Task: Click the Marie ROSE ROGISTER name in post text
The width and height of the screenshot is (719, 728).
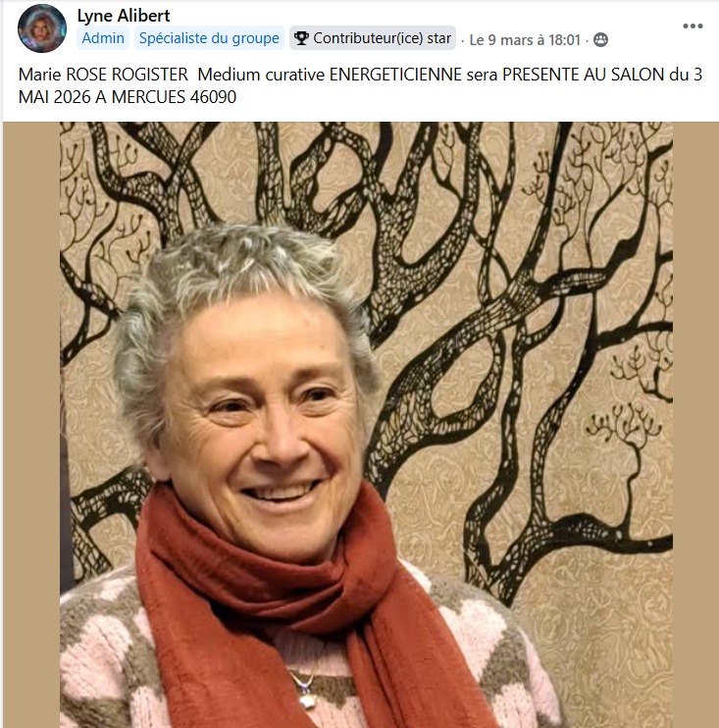Action: pos(103,75)
